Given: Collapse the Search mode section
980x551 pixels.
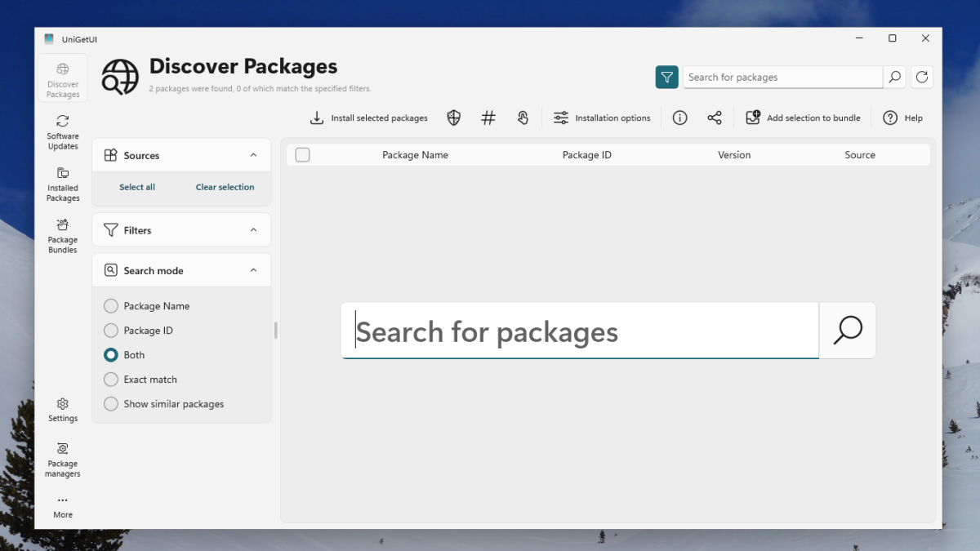Looking at the screenshot, I should point(253,270).
